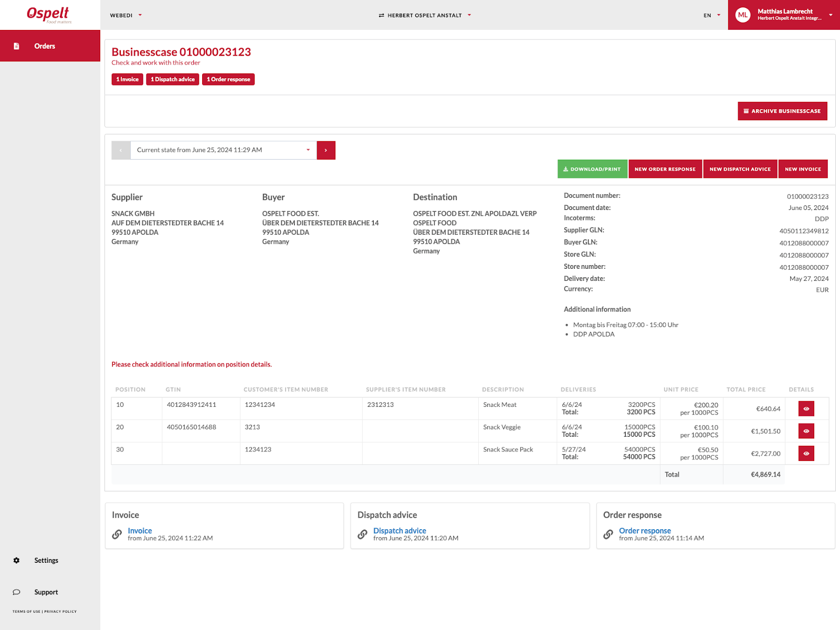
Task: Create a new invoice
Action: (802, 169)
